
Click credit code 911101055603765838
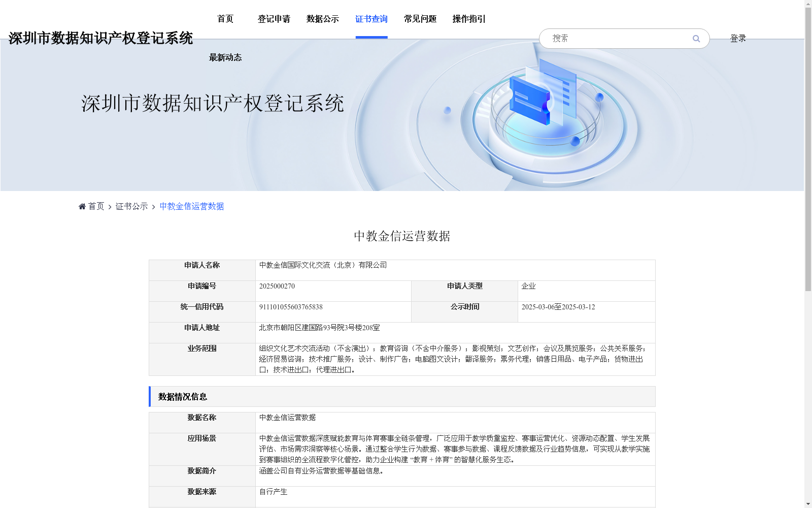click(291, 307)
